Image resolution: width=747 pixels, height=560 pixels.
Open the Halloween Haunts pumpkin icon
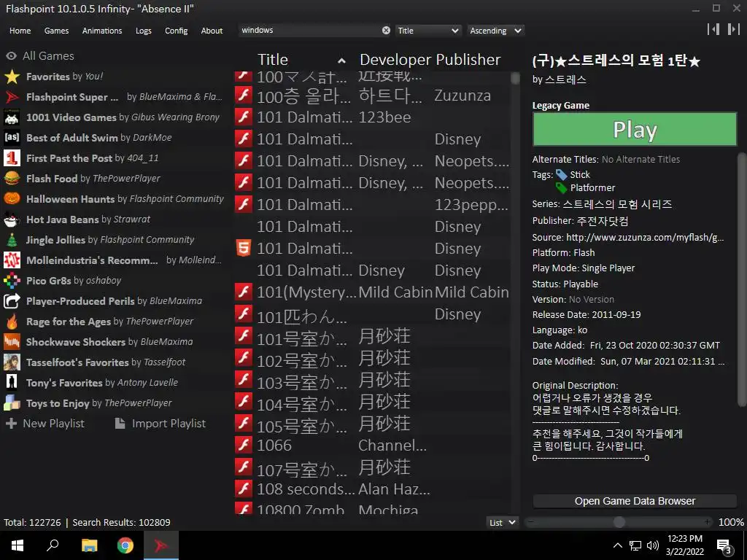point(12,198)
